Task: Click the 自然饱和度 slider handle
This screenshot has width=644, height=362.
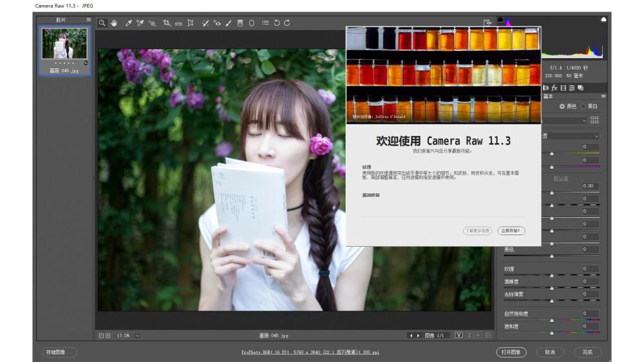Action: pyautogui.click(x=552, y=321)
